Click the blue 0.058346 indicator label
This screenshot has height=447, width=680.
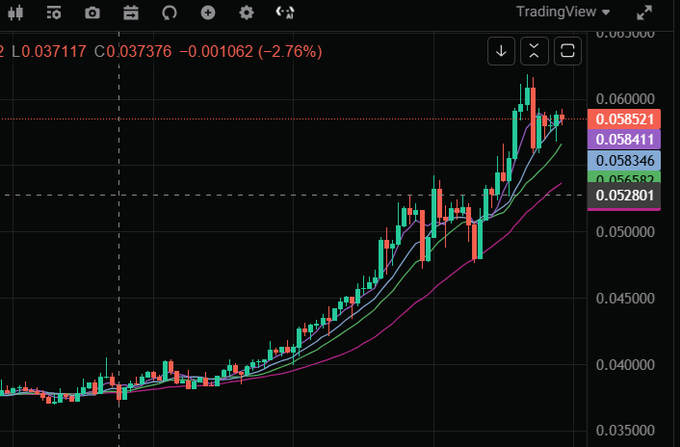(624, 160)
